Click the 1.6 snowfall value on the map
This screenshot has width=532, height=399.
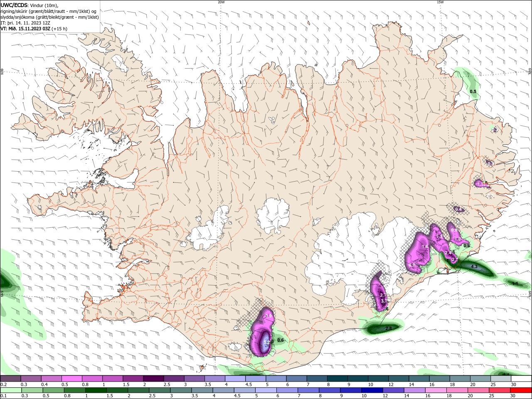click(x=425, y=247)
